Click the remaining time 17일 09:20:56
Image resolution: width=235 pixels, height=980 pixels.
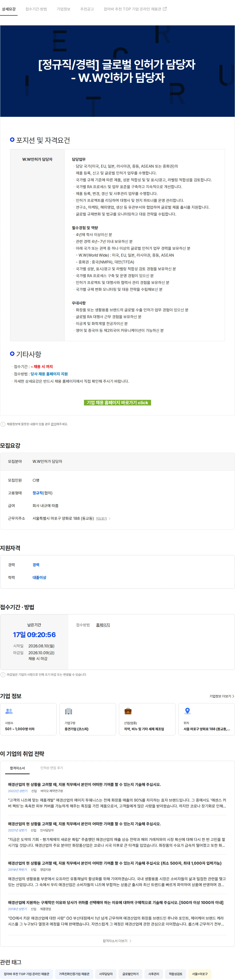[34, 635]
